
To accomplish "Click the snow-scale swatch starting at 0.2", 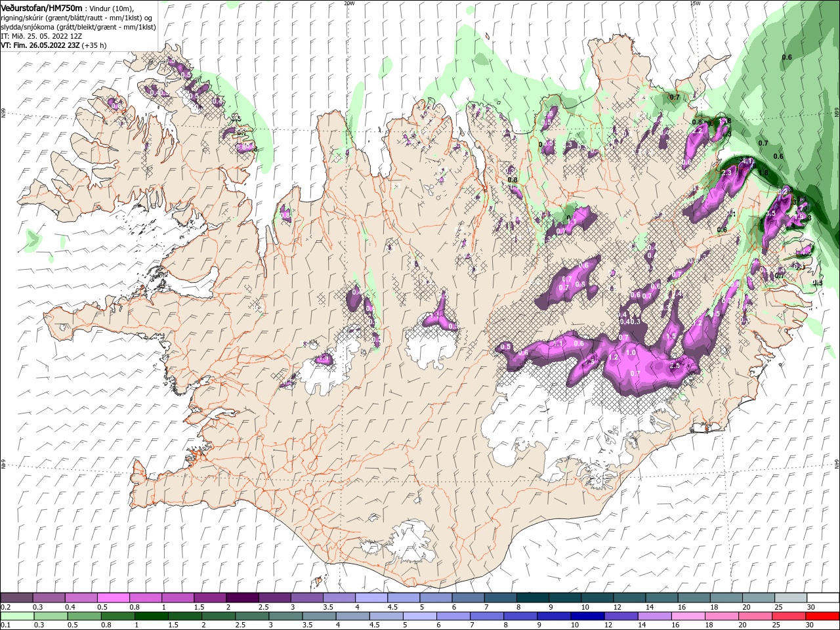I will (x=16, y=598).
